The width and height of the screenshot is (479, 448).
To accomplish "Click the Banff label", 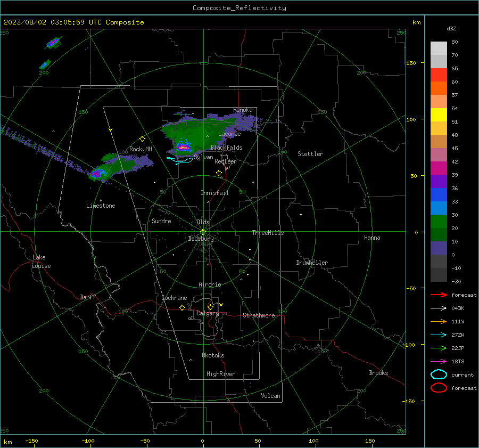I will 88,297.
